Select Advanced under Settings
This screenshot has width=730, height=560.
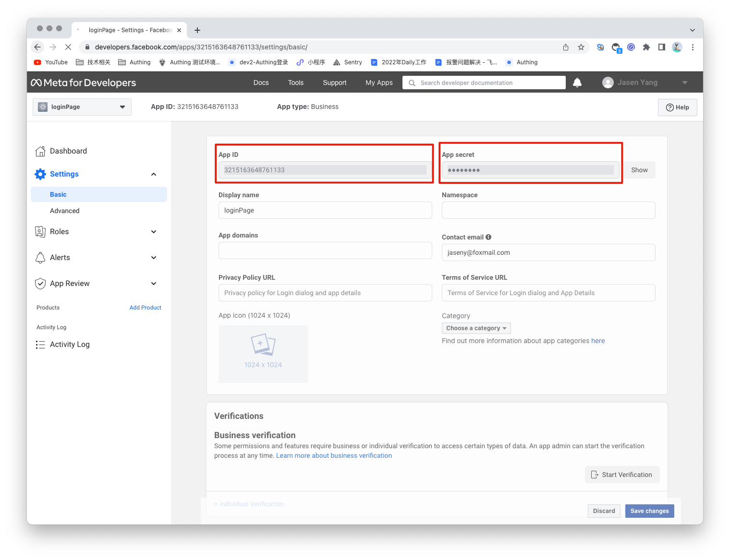[x=65, y=211]
